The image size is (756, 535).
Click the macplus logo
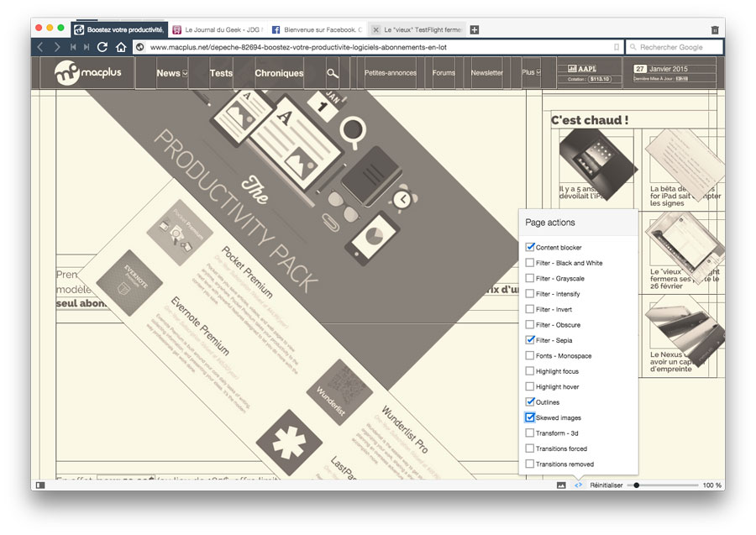[87, 73]
